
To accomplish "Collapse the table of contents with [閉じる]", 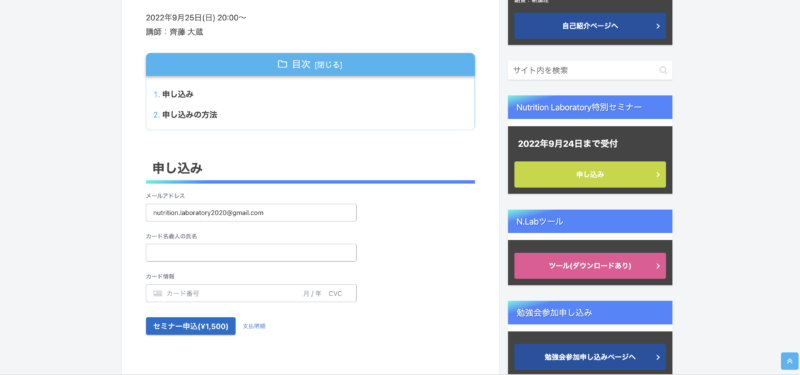I will coord(328,65).
